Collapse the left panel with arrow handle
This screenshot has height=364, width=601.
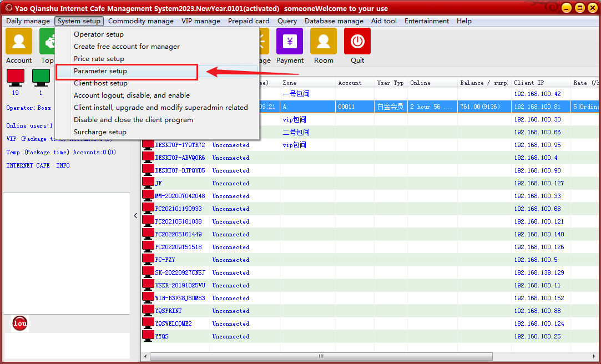tap(135, 216)
